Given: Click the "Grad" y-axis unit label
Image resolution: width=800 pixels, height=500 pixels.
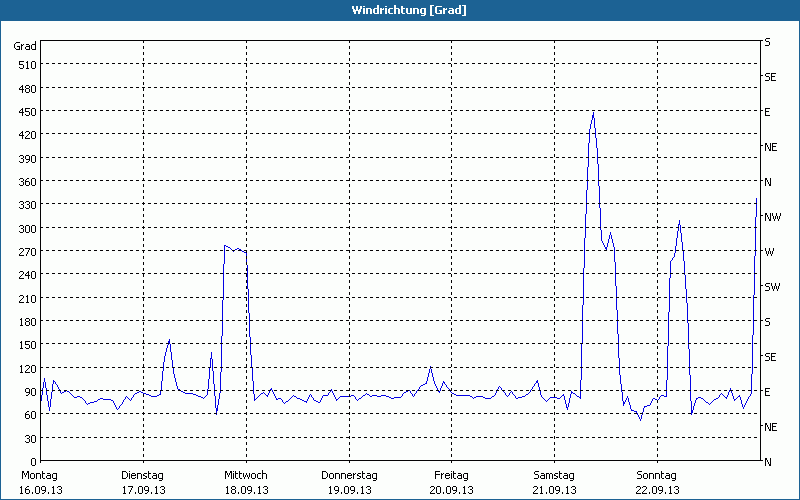Looking at the screenshot, I should point(25,46).
